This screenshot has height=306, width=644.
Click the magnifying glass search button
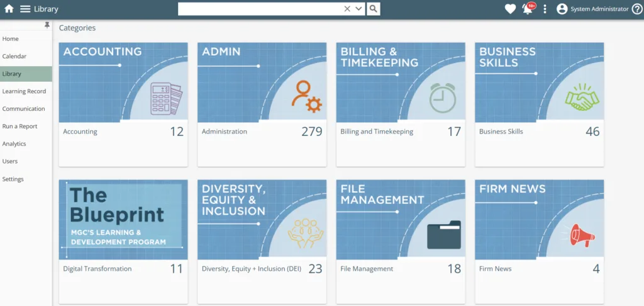coord(374,9)
